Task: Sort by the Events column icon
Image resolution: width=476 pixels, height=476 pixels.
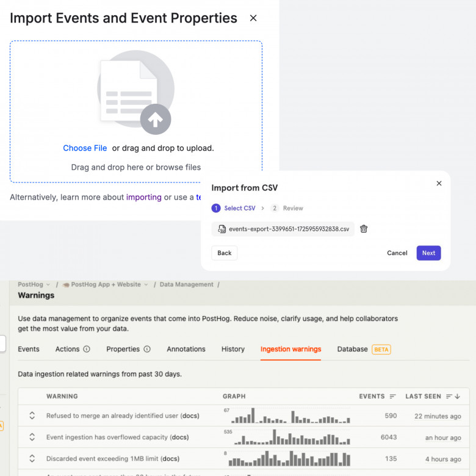Action: tap(392, 397)
